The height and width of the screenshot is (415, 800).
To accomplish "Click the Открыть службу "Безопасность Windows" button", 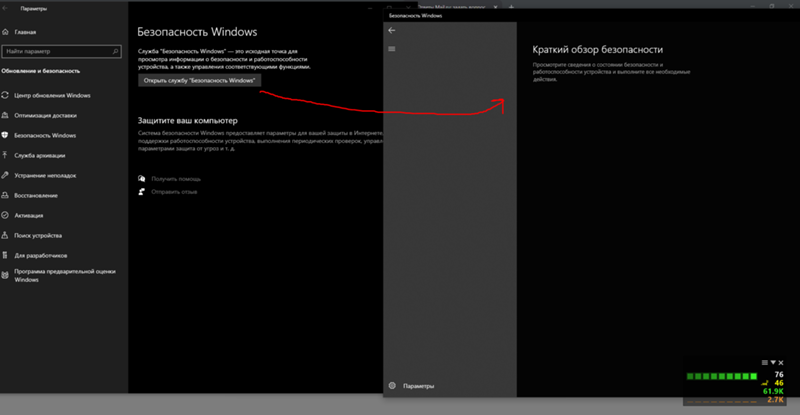I will [199, 80].
